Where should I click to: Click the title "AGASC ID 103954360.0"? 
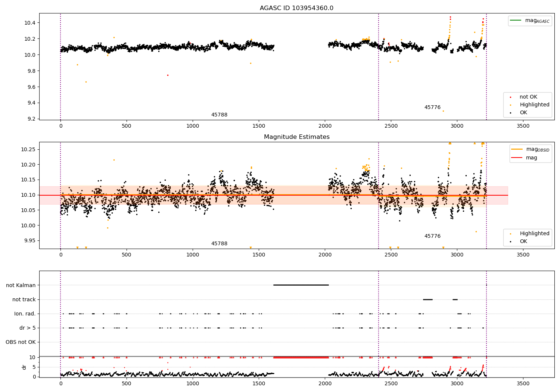point(296,8)
